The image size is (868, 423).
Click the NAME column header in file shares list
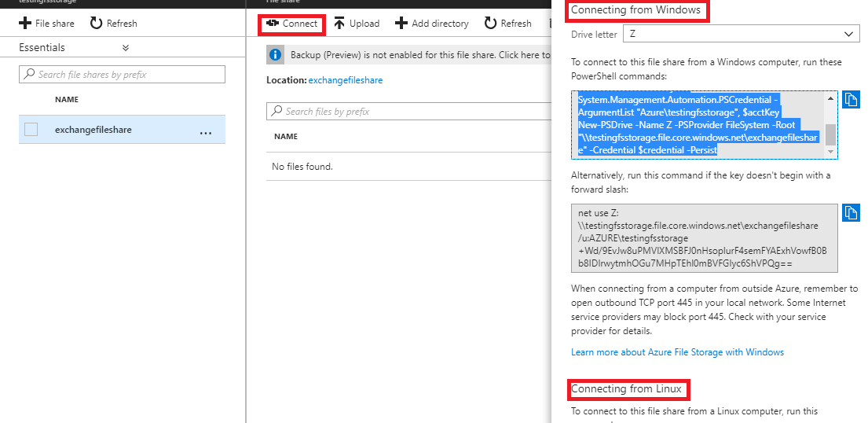pyautogui.click(x=67, y=100)
